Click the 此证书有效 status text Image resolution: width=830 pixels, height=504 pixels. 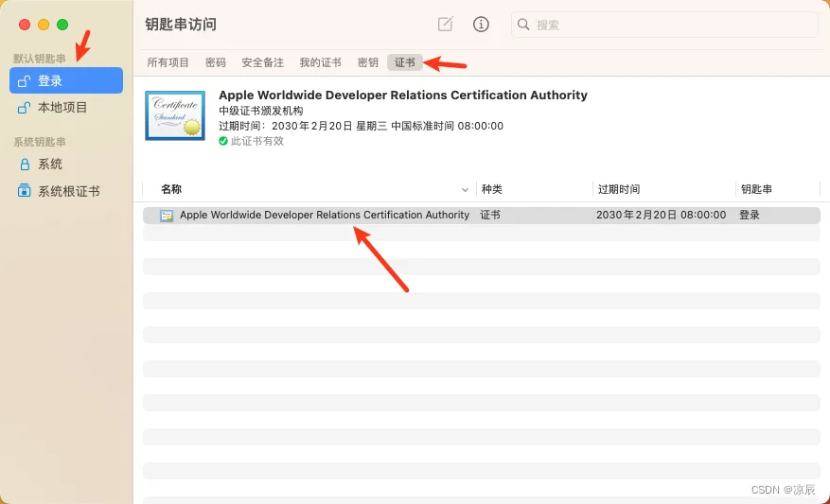point(257,141)
